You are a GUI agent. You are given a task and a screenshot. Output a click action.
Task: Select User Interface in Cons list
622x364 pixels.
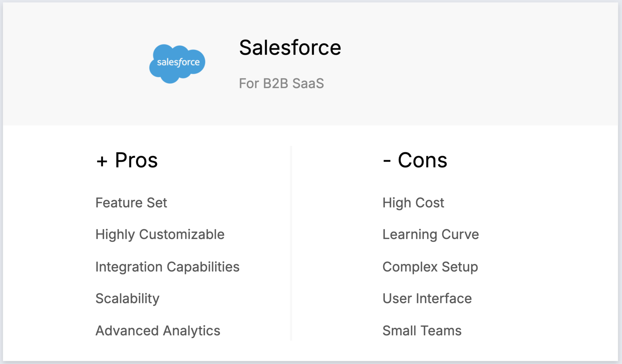point(427,298)
